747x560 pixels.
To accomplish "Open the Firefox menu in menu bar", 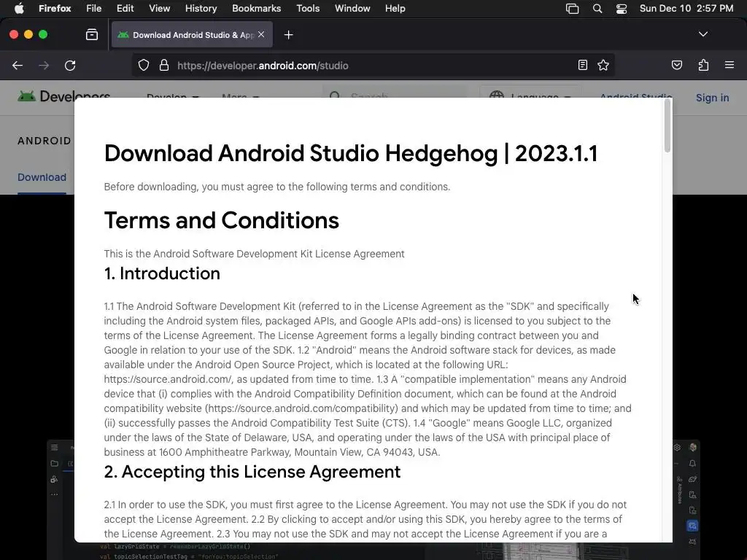I will click(55, 8).
